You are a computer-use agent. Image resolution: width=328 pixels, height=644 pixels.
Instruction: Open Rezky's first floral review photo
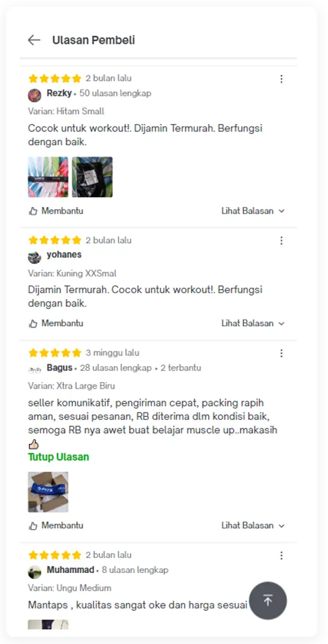pos(48,177)
